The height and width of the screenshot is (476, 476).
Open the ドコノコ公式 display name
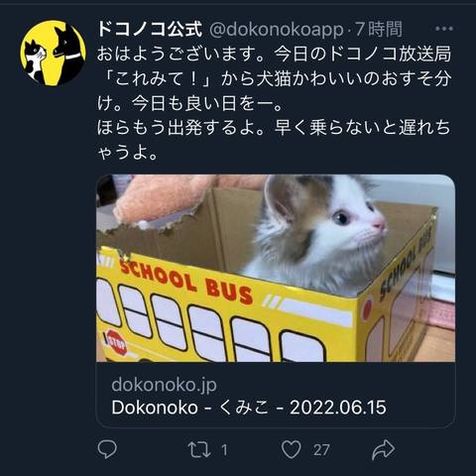pos(150,29)
